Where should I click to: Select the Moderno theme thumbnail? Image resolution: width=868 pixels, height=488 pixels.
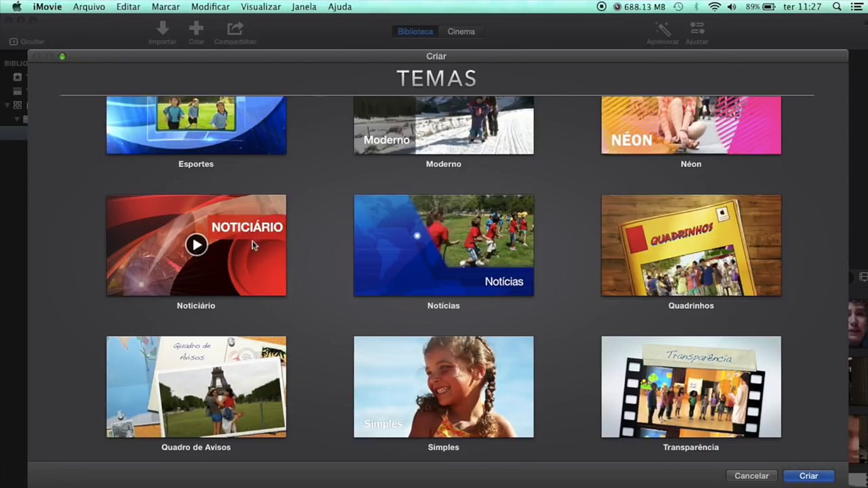(443, 125)
